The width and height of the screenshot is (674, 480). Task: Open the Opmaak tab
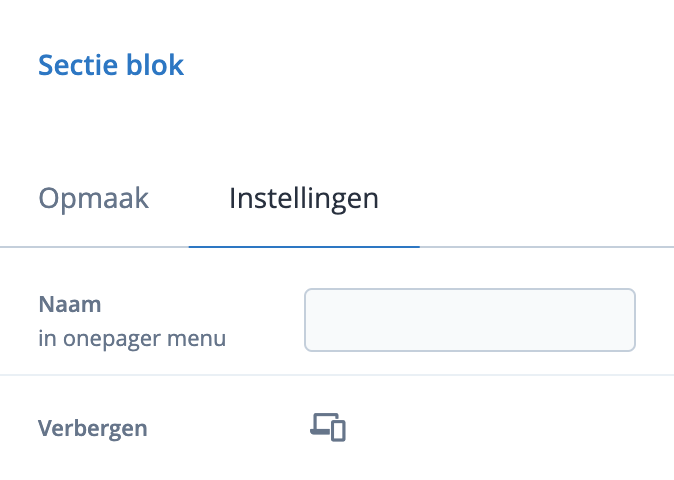(x=93, y=198)
